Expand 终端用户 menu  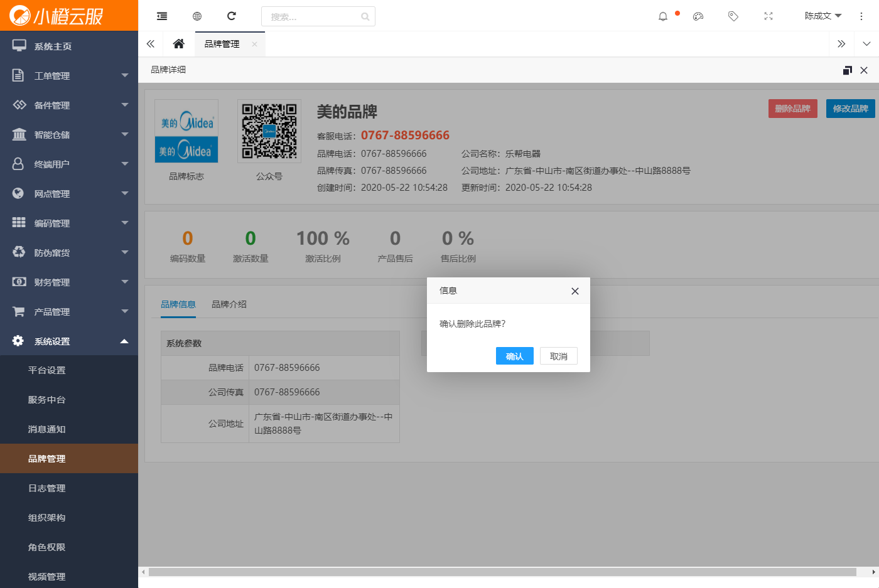tap(69, 164)
